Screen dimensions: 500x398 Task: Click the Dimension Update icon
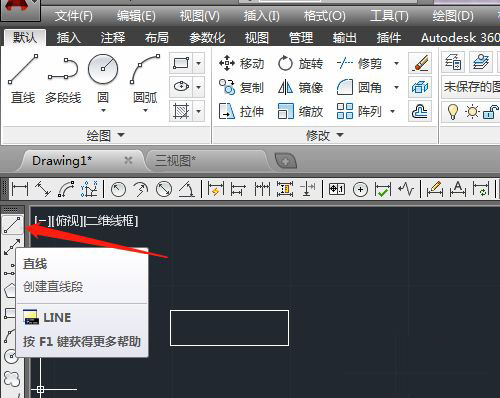point(481,189)
